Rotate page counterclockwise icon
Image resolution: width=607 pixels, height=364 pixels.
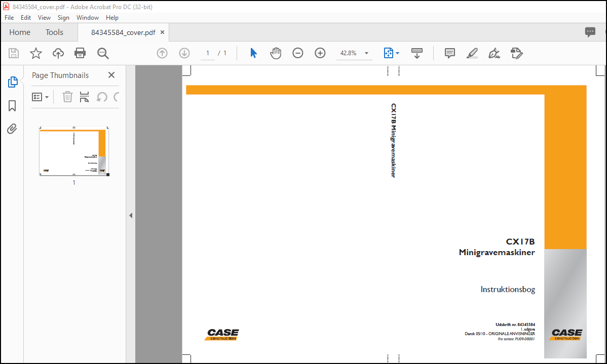click(102, 97)
